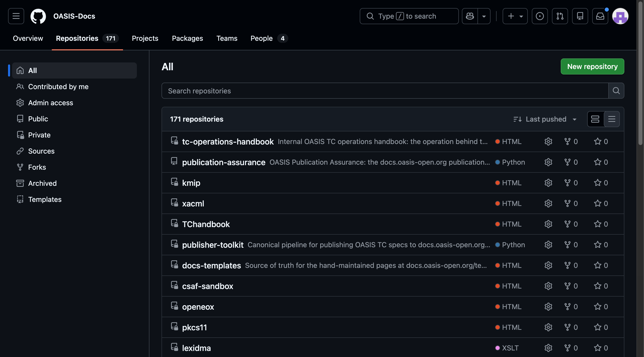Screen dimensions: 644x357
Task: Open settings gear for lexidma
Action: [548, 348]
